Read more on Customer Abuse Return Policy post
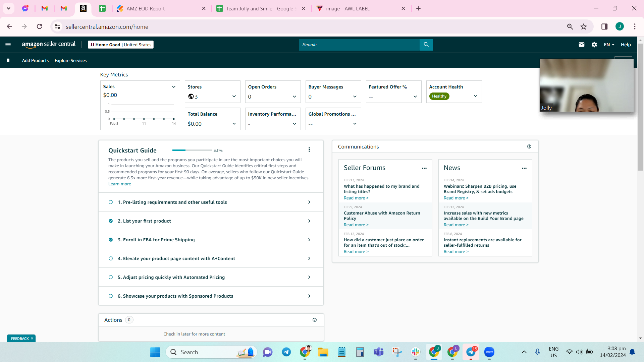Screen dimensions: 644x362 (356, 225)
